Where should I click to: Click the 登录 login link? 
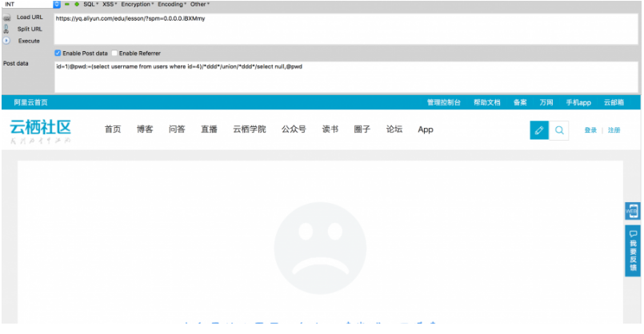pyautogui.click(x=590, y=130)
